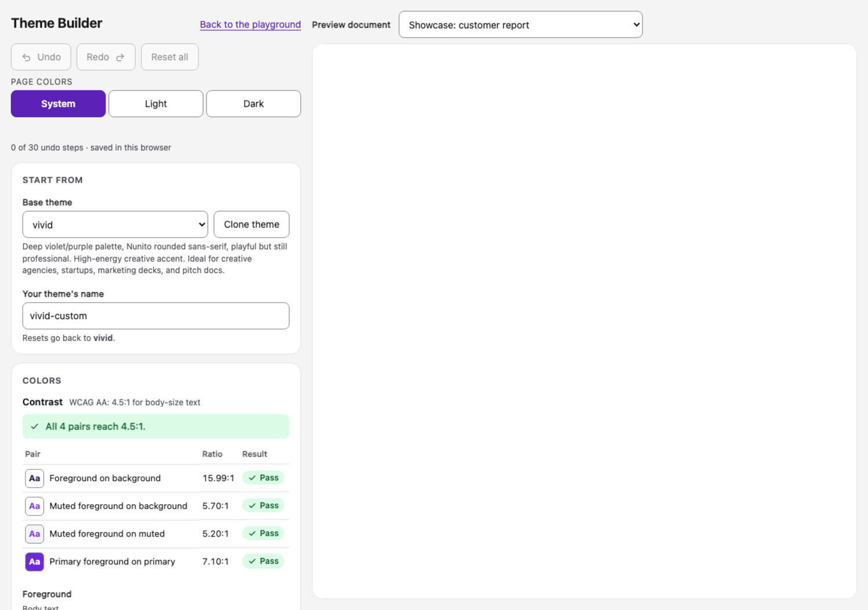Click the 15.99:1 ratio value
Screen dimensions: 868x610
coord(218,478)
